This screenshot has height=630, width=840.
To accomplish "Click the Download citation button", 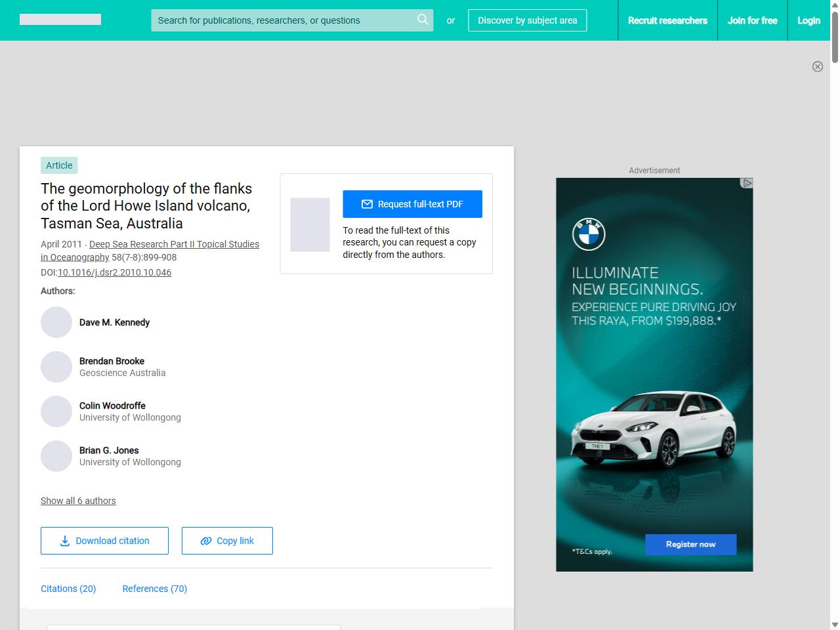I will [104, 541].
